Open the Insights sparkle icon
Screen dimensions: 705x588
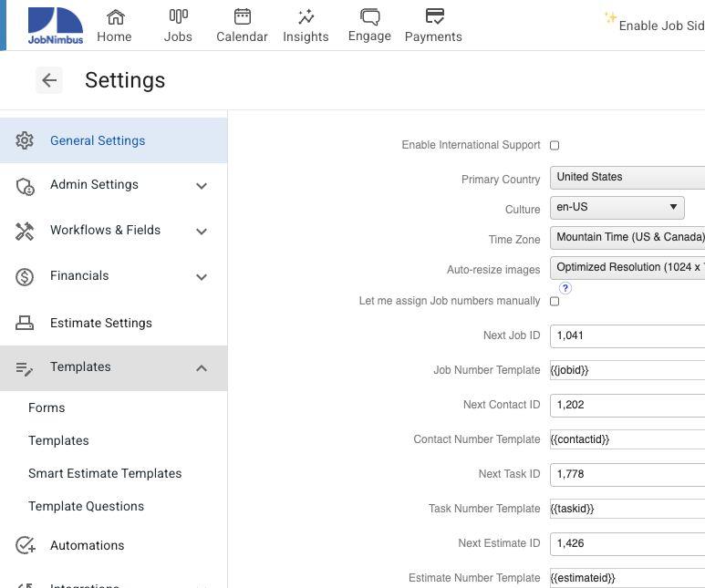tap(306, 17)
